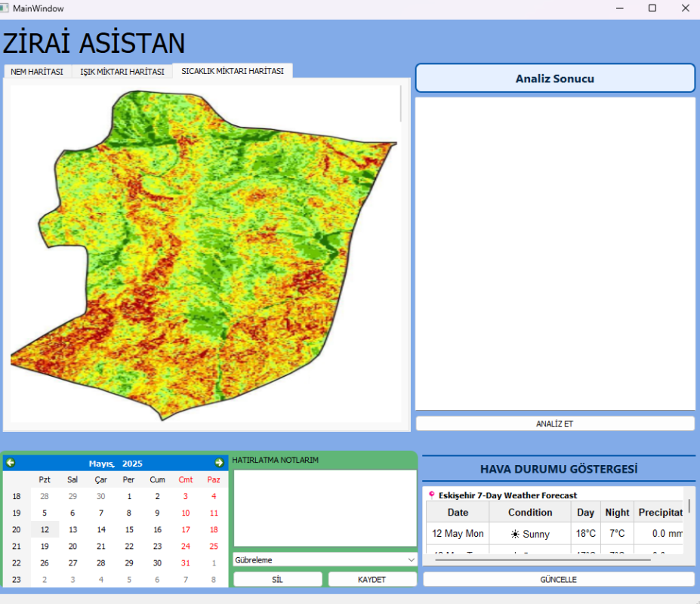Select May 15 in the calendar

click(129, 530)
